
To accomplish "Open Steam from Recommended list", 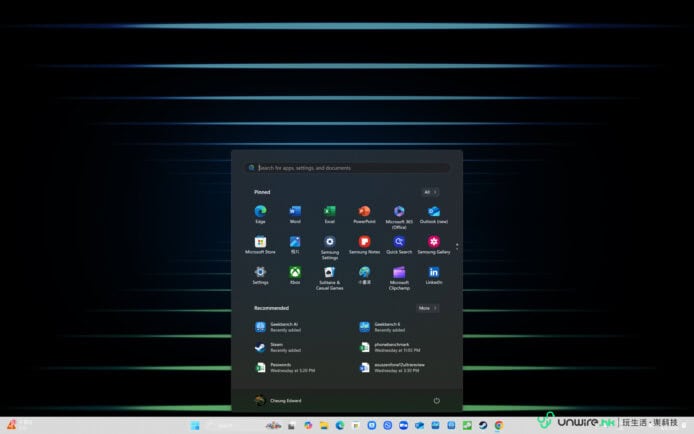I will pyautogui.click(x=279, y=347).
